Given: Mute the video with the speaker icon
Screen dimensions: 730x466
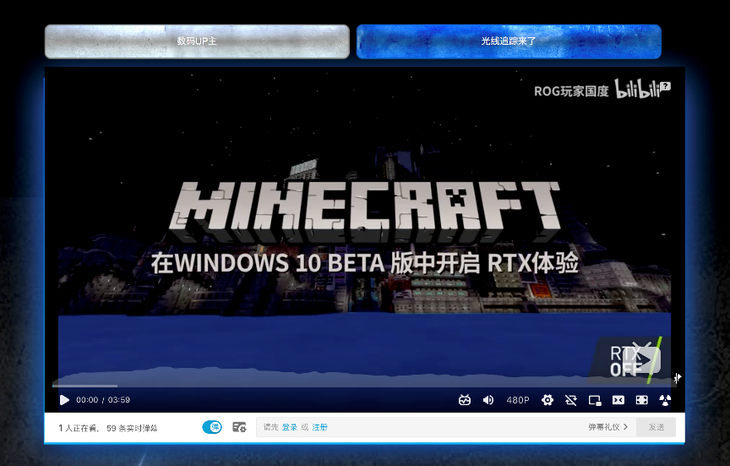Looking at the screenshot, I should [x=488, y=400].
